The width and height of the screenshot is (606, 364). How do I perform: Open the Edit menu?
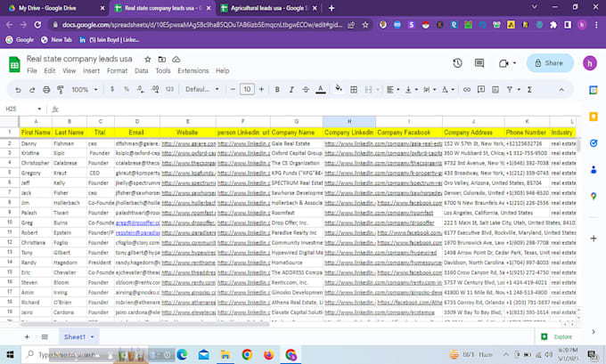tap(50, 70)
